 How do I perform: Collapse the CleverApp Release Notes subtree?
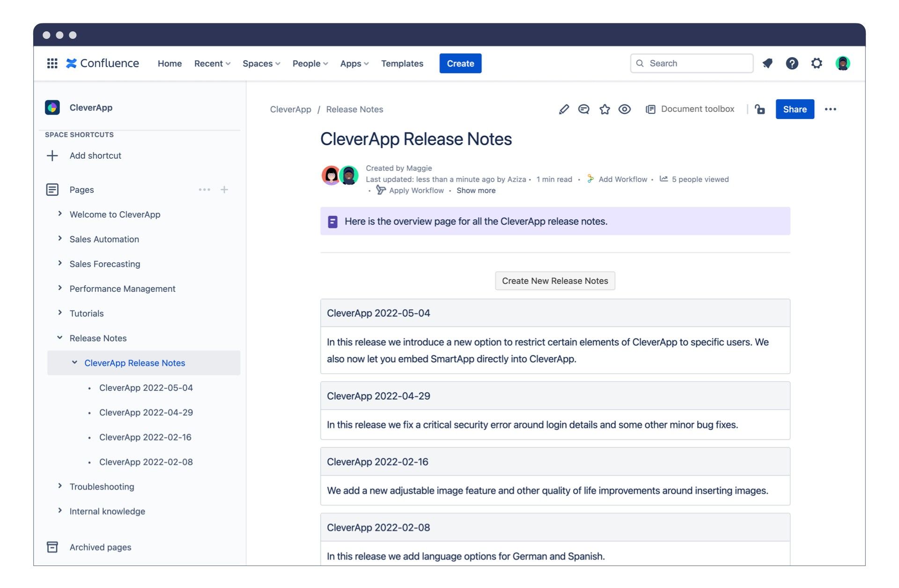tap(74, 362)
